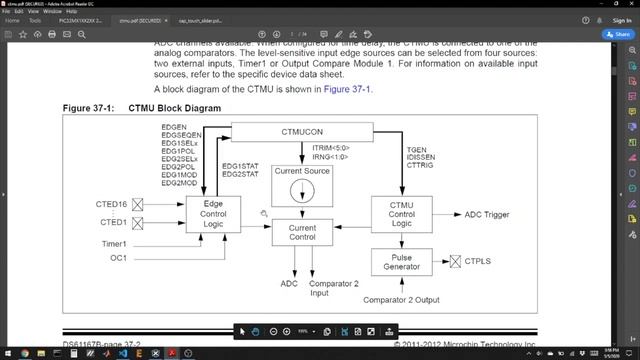Upload the file to cloud storage
The height and width of the screenshot is (360, 640).
click(x=38, y=35)
